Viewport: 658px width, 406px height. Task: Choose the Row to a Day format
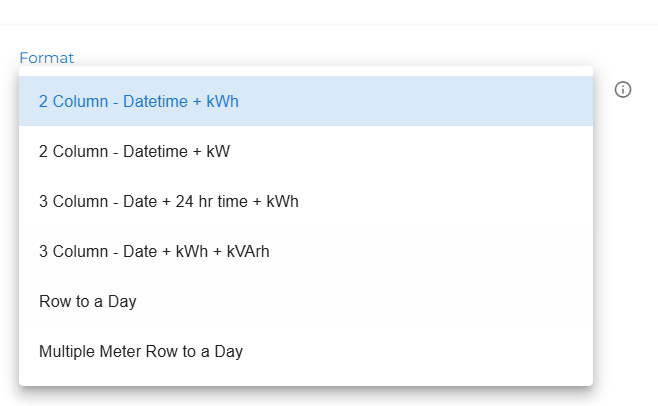click(x=306, y=301)
